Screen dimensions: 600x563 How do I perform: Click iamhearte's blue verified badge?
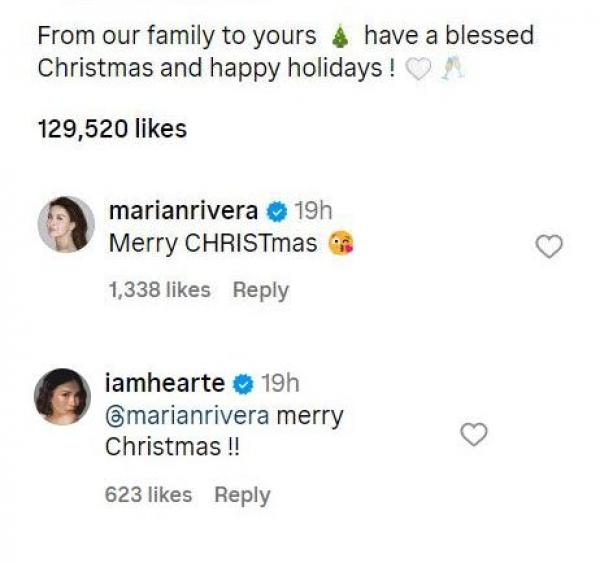(x=241, y=384)
